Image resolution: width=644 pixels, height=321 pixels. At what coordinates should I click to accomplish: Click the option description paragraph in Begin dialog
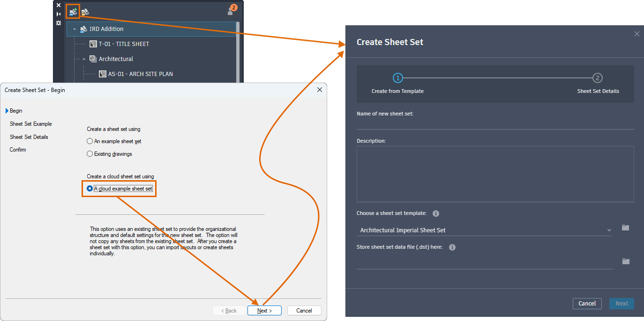pos(164,241)
